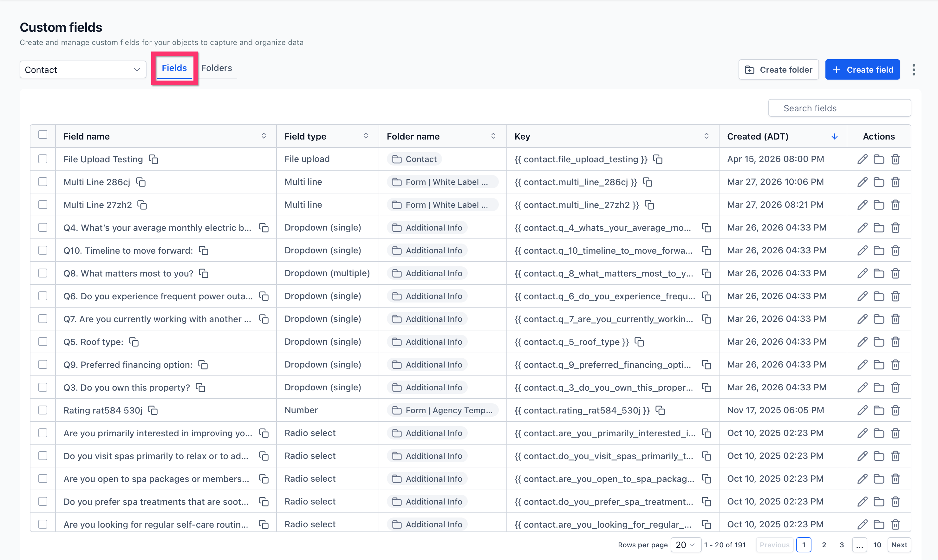
Task: Check the File Upload Testing row
Action: [42, 159]
